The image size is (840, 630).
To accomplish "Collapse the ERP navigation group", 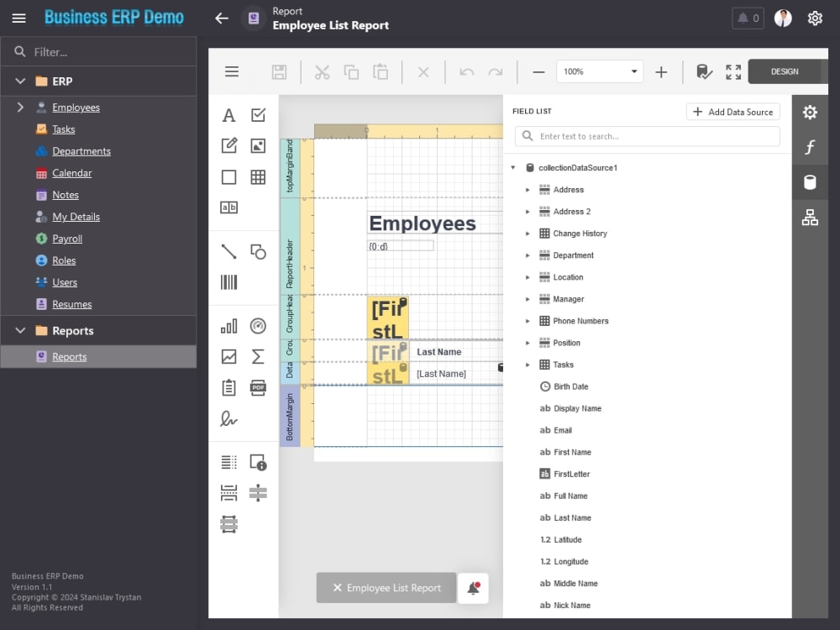I will click(20, 81).
